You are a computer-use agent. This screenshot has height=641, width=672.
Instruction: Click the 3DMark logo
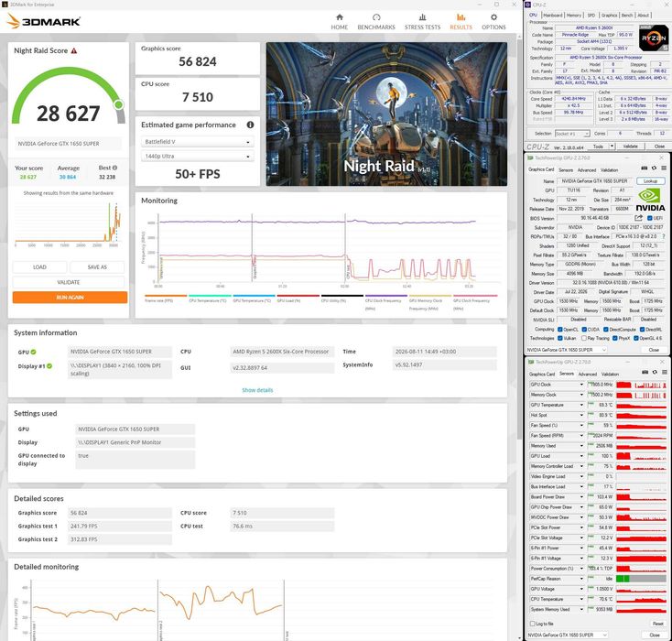tap(43, 21)
